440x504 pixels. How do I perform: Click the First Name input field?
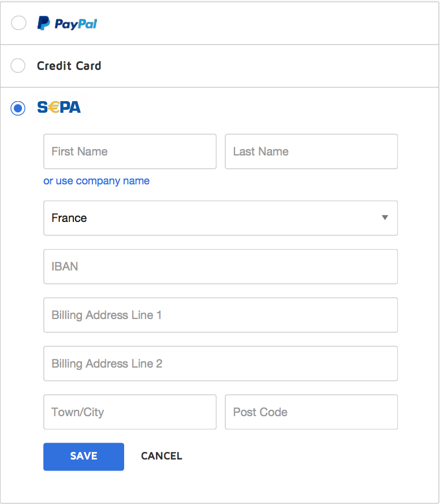[x=130, y=151]
